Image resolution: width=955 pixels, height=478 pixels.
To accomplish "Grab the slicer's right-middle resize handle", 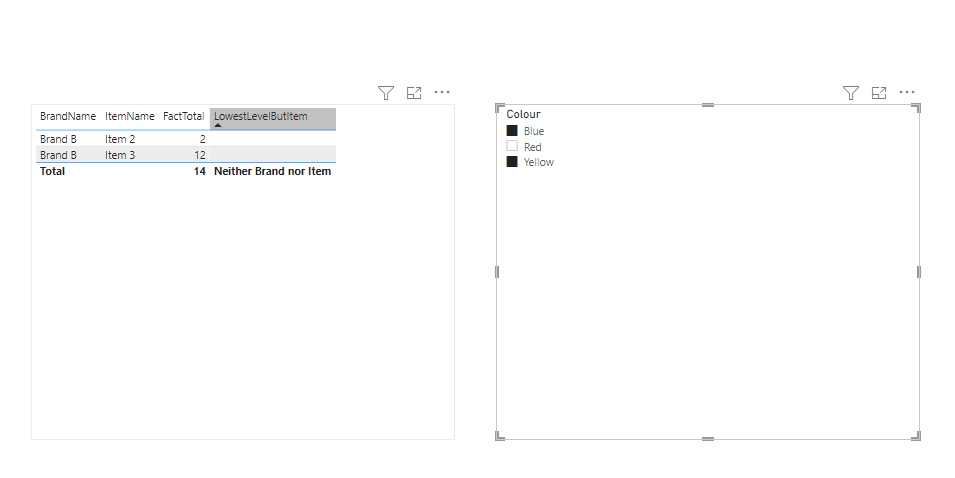I will [x=918, y=272].
